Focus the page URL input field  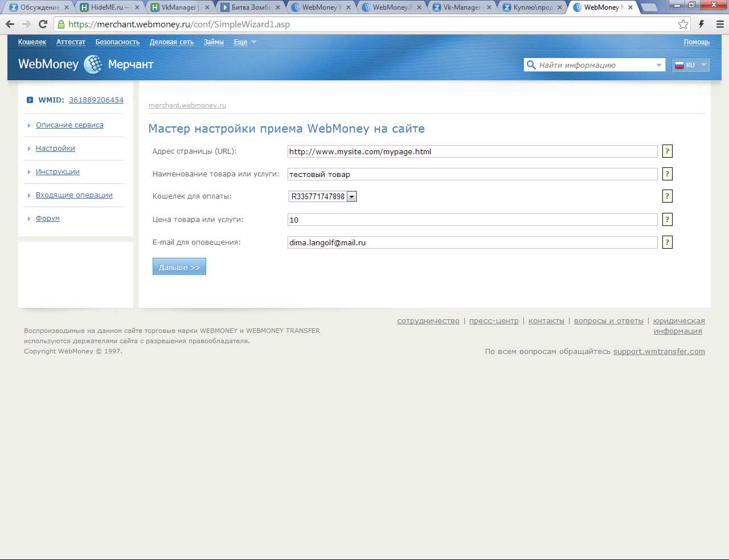pos(473,151)
